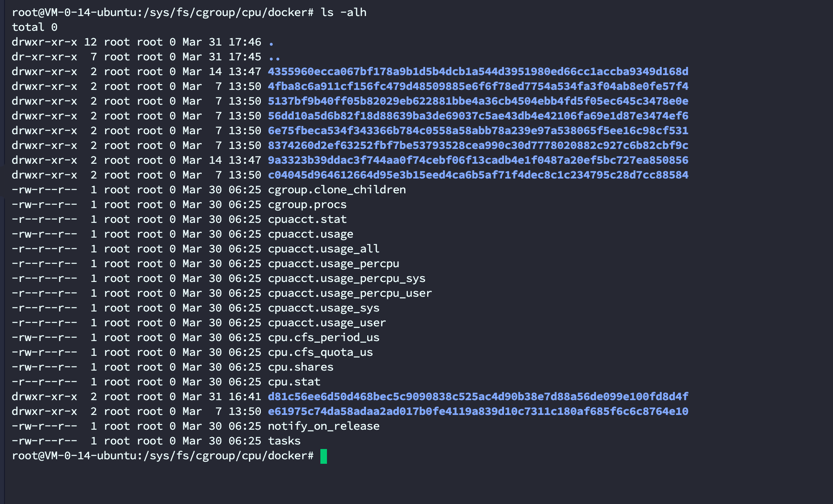Click the green terminal cursor block

(x=324, y=456)
